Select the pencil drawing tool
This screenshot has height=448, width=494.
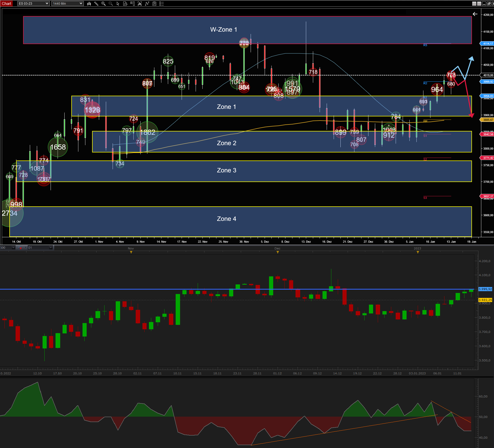point(96,4)
